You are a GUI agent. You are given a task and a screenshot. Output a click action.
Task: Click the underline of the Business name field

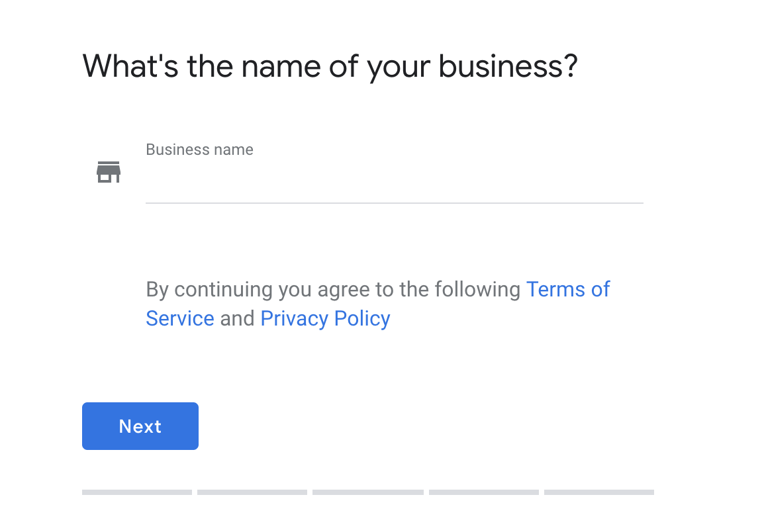point(394,202)
